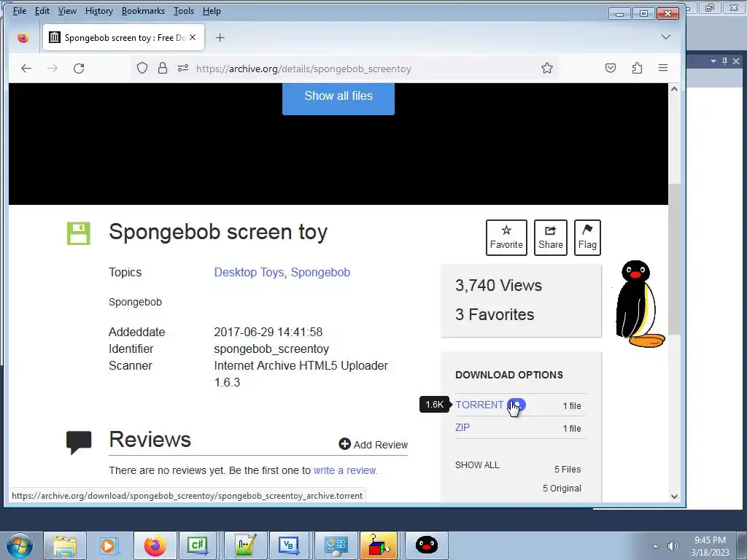Image resolution: width=747 pixels, height=560 pixels.
Task: Open the Help menu
Action: pos(212,10)
